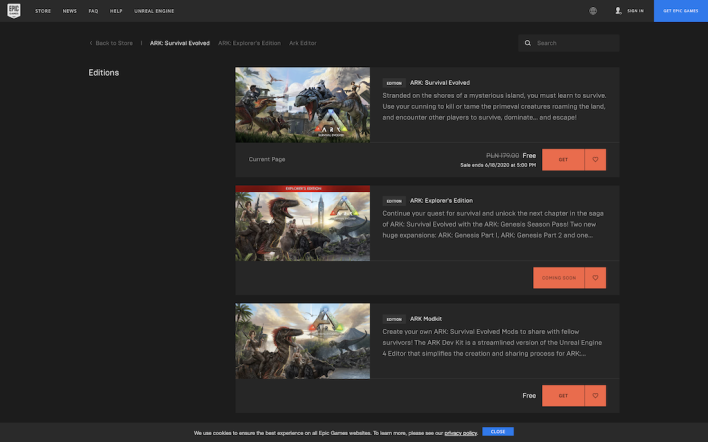Click the Free price label for ARK Modkit
The image size is (708, 442).
pyautogui.click(x=529, y=395)
